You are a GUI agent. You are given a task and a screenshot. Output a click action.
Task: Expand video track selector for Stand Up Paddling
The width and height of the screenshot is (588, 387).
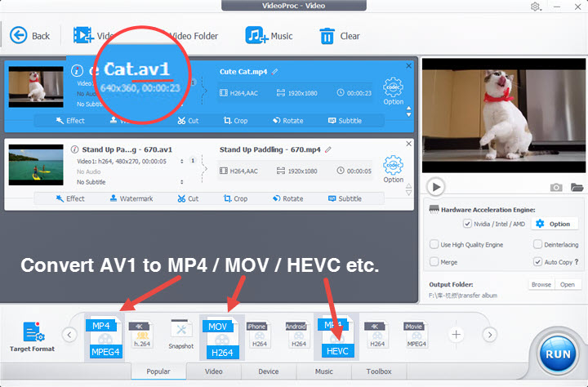pos(182,161)
